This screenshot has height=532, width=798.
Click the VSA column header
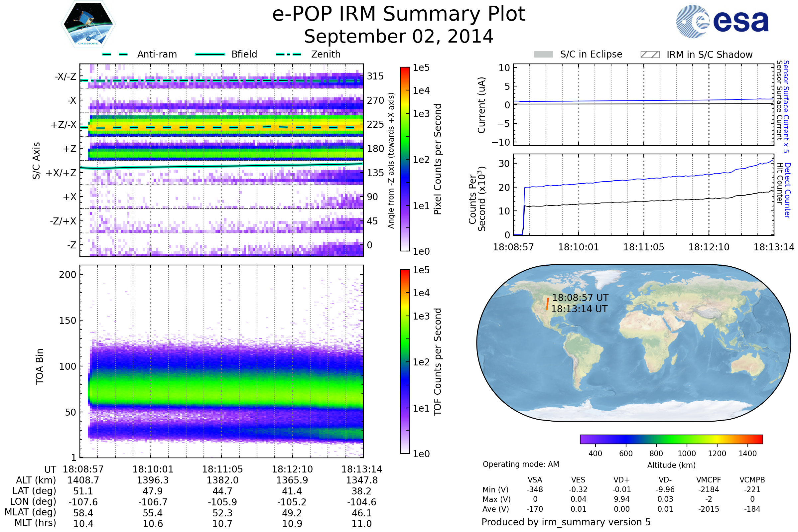[x=535, y=480]
